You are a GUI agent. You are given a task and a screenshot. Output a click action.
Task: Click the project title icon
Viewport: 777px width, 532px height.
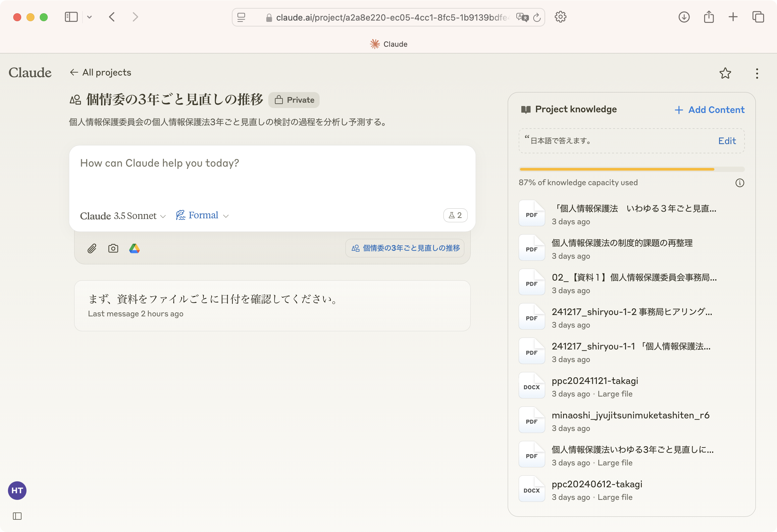pyautogui.click(x=75, y=100)
